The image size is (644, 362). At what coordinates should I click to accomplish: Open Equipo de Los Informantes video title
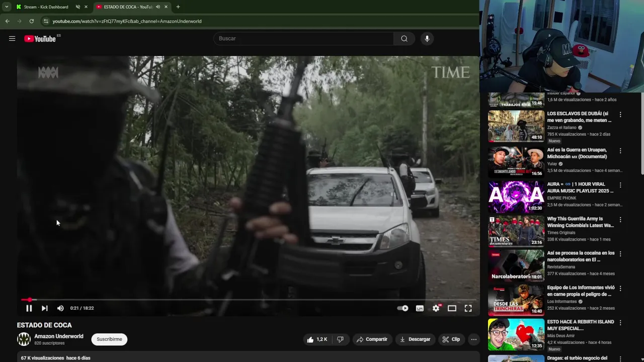click(581, 291)
